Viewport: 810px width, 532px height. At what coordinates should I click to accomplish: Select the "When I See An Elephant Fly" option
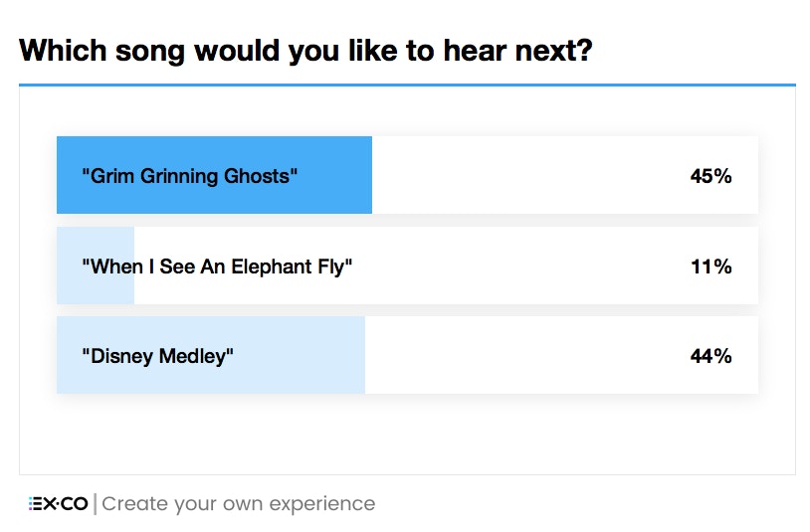tap(407, 266)
